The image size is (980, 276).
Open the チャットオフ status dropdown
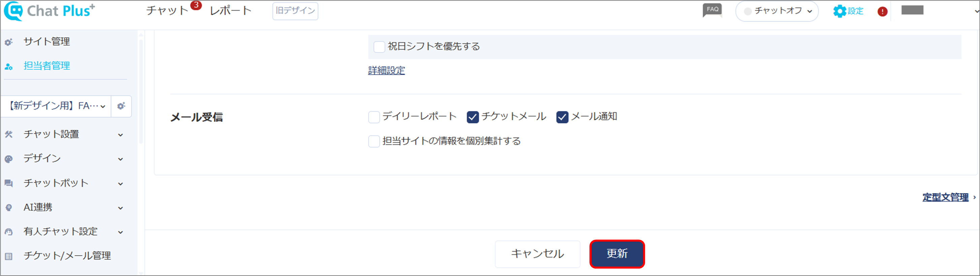[777, 11]
